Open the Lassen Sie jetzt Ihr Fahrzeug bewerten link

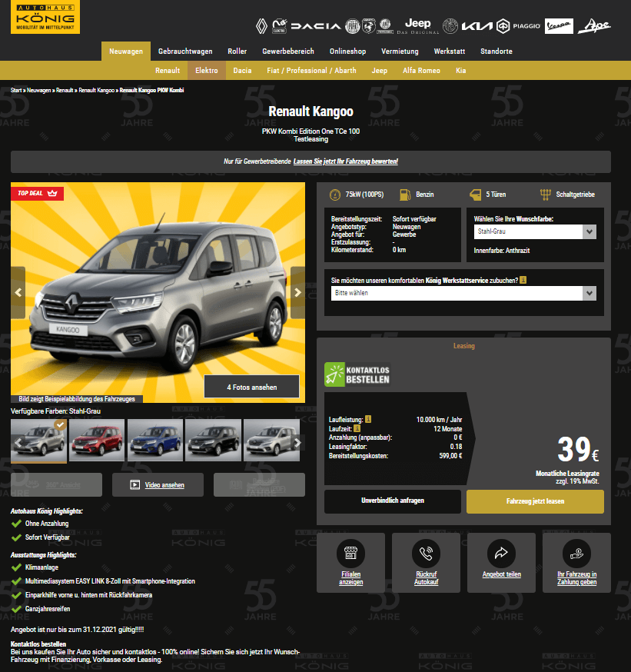(x=345, y=161)
